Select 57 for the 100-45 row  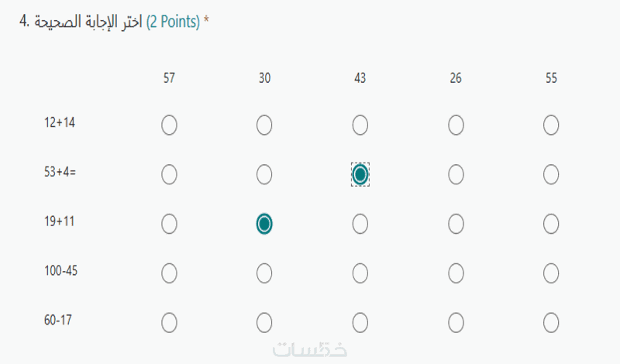click(x=169, y=273)
